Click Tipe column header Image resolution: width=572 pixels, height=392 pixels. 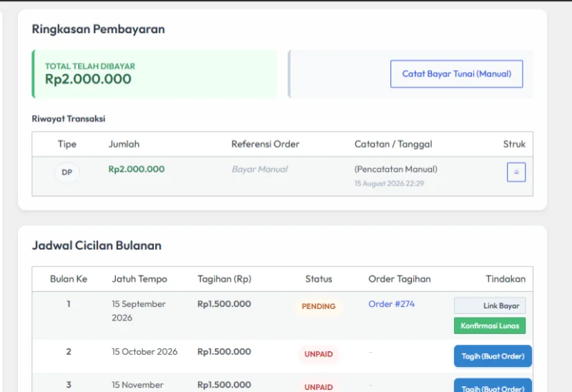66,144
